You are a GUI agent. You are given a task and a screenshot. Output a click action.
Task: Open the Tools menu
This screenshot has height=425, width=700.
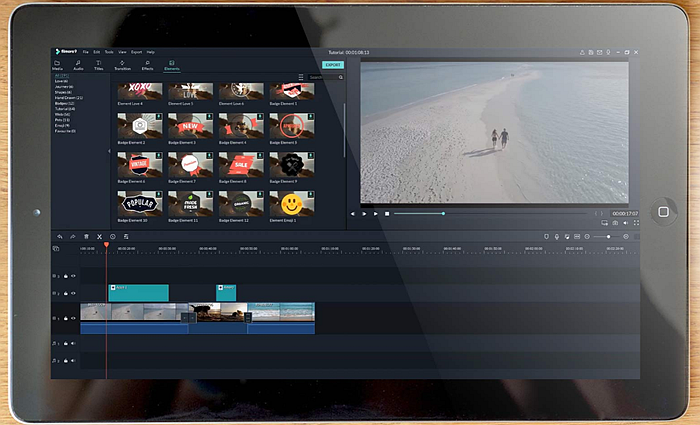point(109,52)
